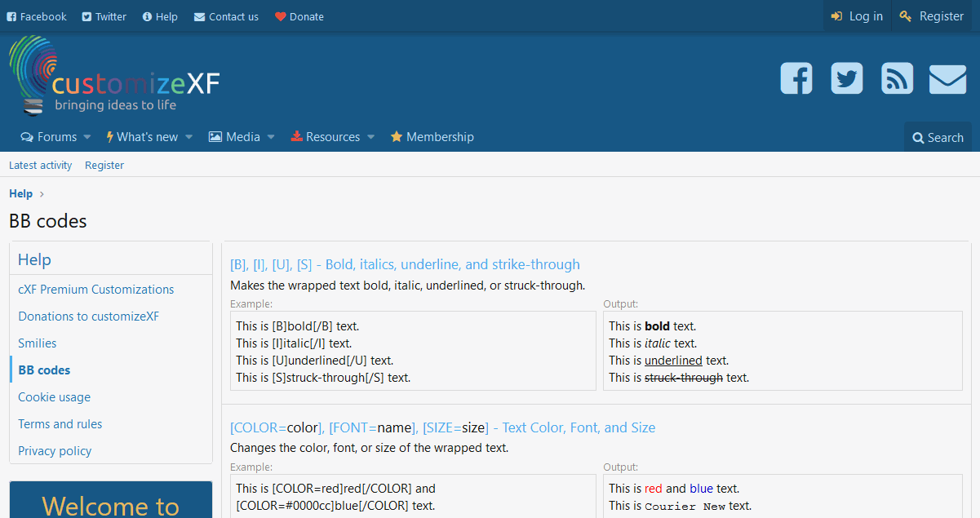Viewport: 980px width, 518px height.
Task: Select Smilies in Help sidebar
Action: click(38, 343)
